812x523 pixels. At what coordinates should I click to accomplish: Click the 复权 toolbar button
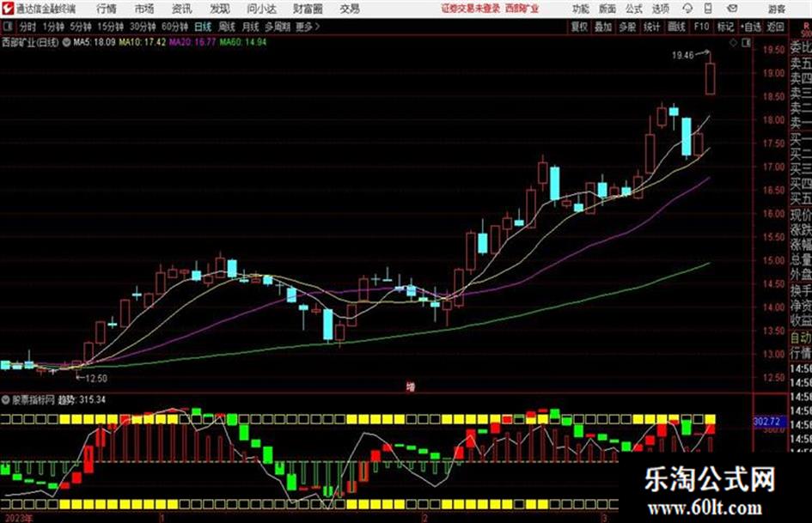[579, 27]
